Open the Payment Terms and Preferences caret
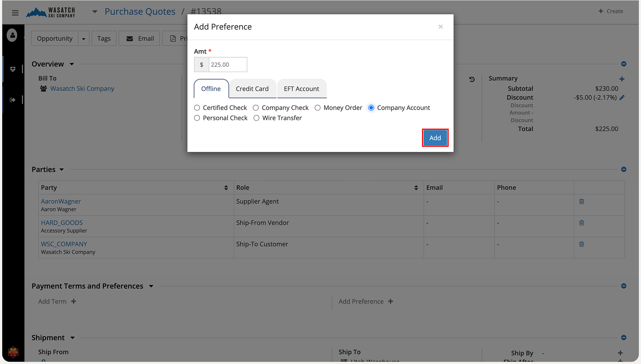 (151, 286)
